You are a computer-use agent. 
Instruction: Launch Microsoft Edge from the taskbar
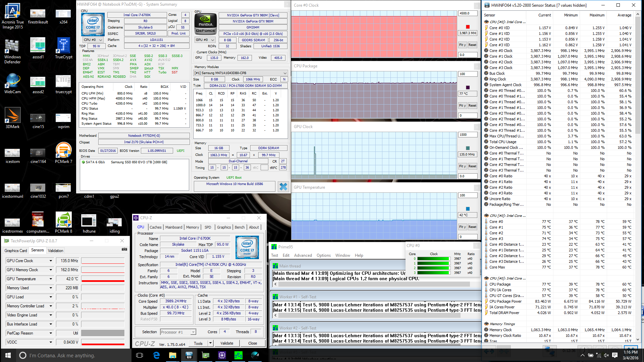pos(156,355)
